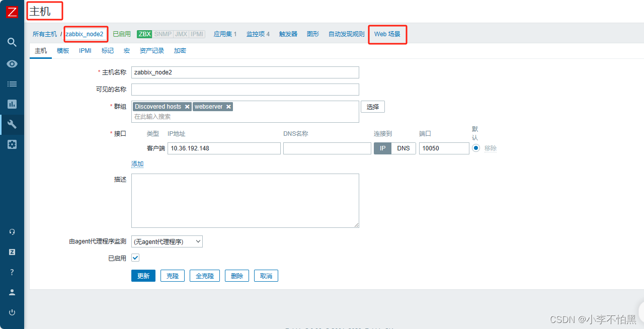
Task: Open the 监控项 4 link
Action: (x=258, y=34)
